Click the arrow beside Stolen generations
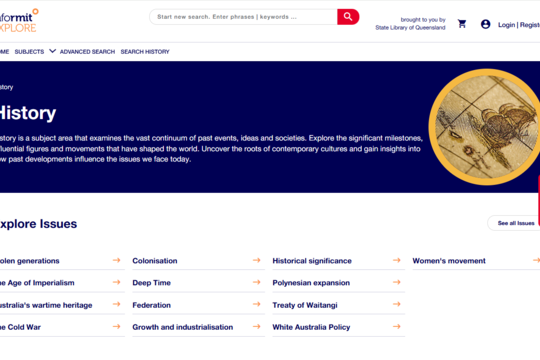The width and height of the screenshot is (540, 360). [116, 260]
